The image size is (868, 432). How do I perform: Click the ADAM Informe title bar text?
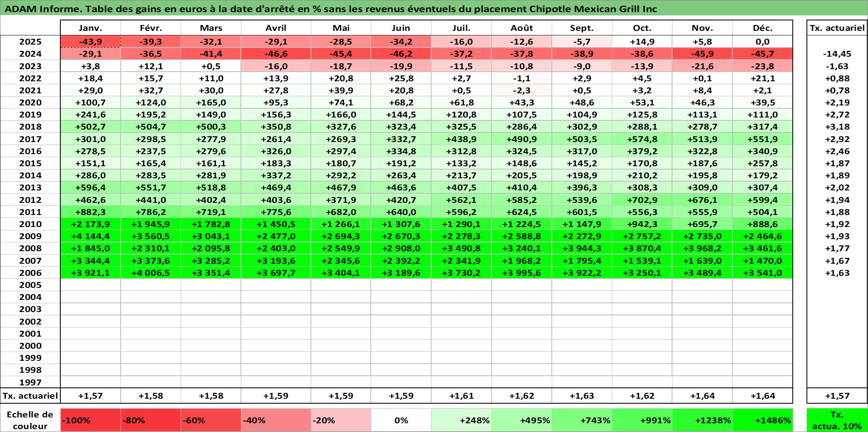click(x=331, y=9)
